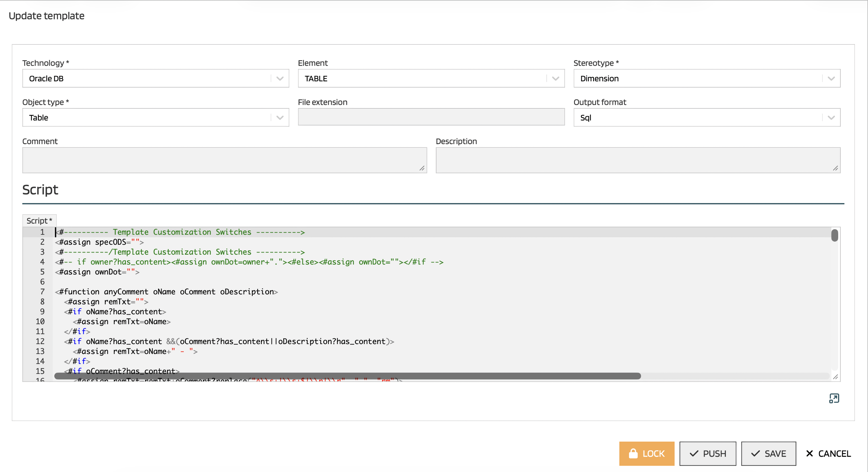Expand the Object type dropdown arrow

tap(280, 118)
